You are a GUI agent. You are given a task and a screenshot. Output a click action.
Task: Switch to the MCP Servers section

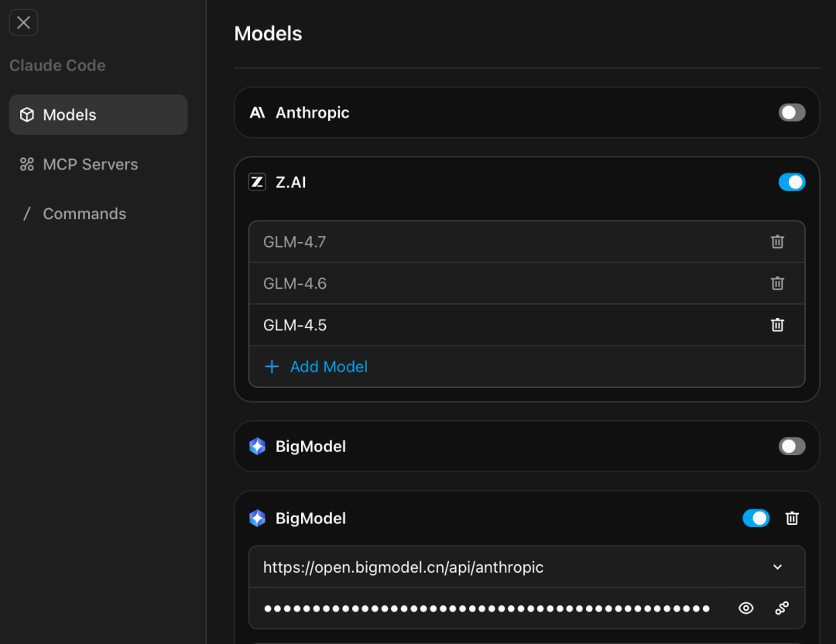point(89,164)
